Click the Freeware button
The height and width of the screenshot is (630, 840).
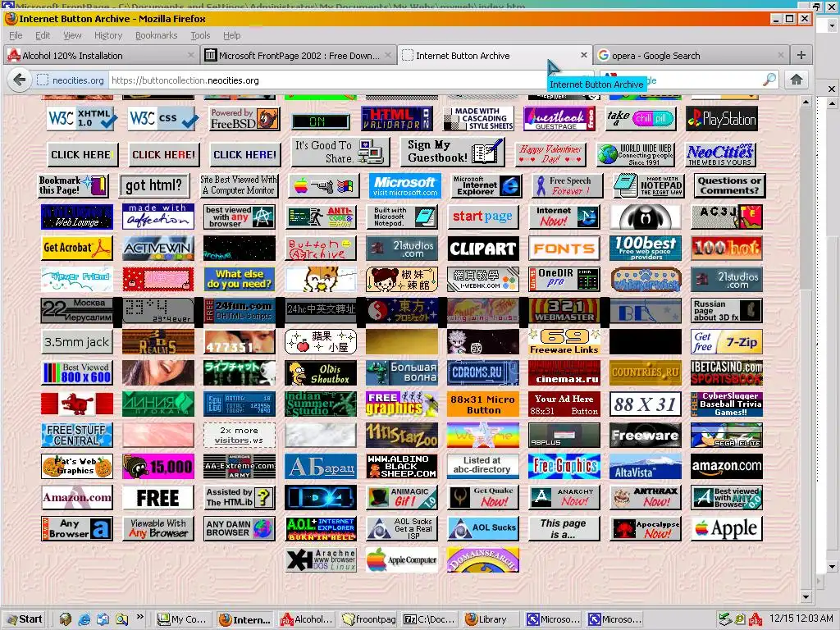point(646,435)
